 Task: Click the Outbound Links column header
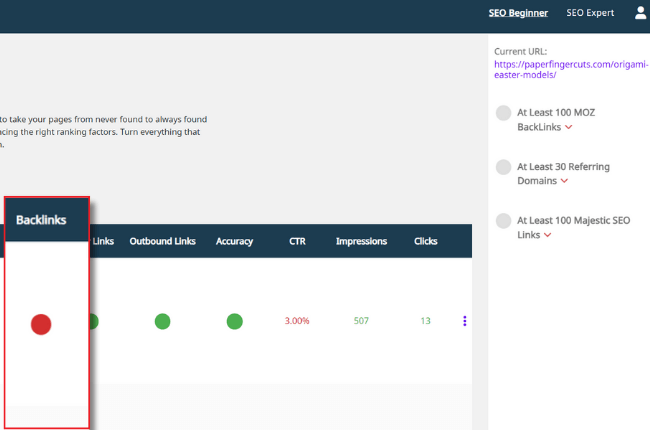pyautogui.click(x=162, y=241)
